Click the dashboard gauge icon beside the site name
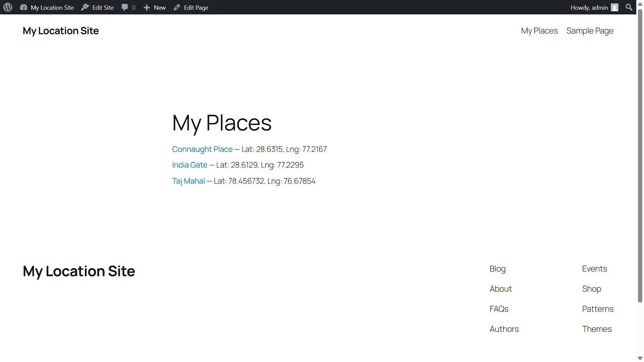This screenshot has width=644, height=362. [x=23, y=7]
